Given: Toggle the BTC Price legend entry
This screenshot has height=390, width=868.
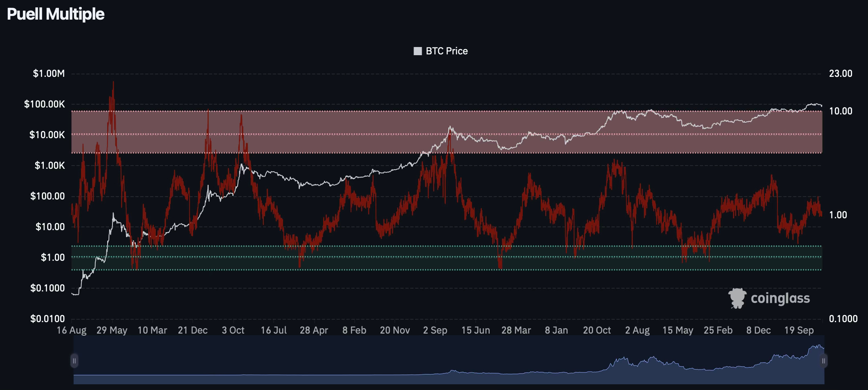Looking at the screenshot, I should coord(441,51).
